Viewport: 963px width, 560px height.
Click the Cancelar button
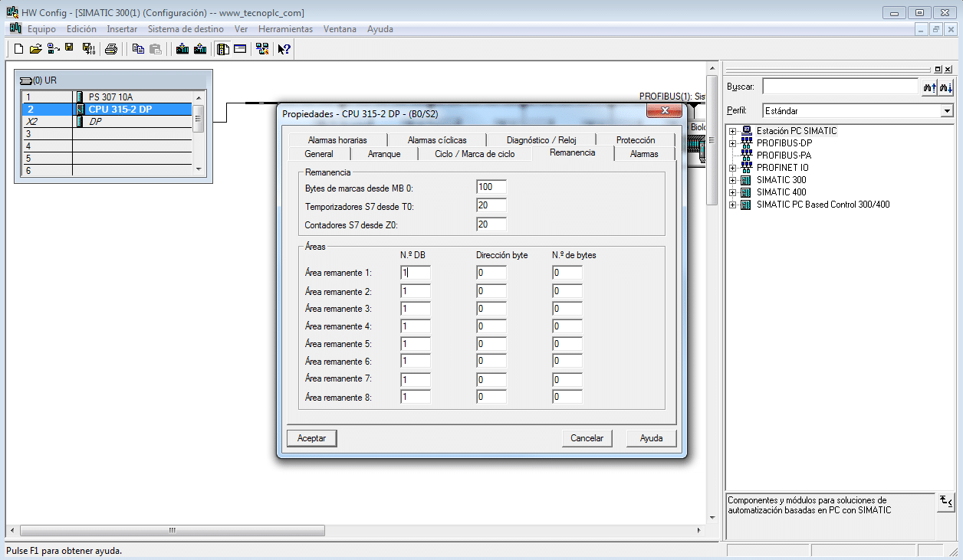pos(587,438)
